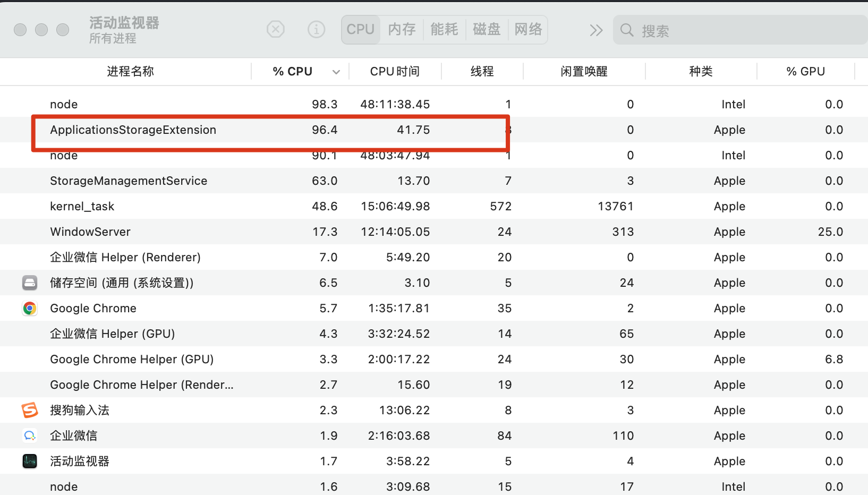Click the 储存空间 disk icon
This screenshot has width=868, height=495.
click(x=30, y=283)
